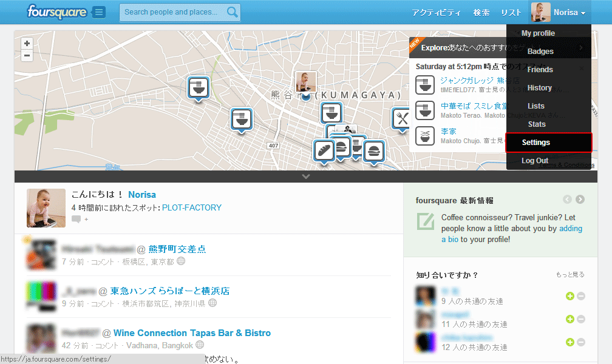612x364 pixels.
Task: Open the adding a bio link
Action: 512,234
